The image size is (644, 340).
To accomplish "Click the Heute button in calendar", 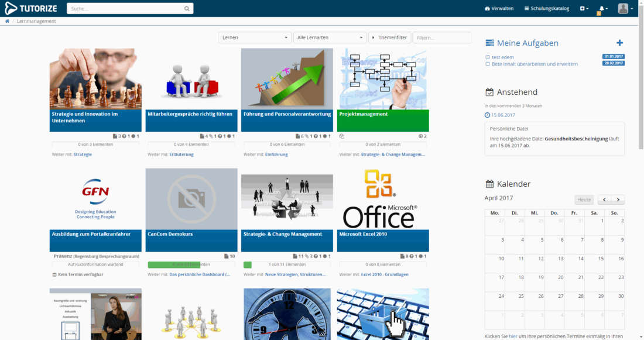I will click(584, 200).
